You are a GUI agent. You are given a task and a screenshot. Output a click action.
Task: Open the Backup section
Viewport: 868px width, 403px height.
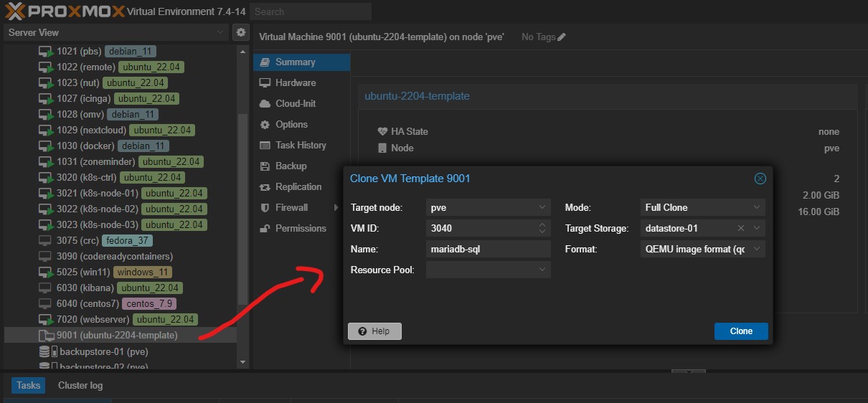click(x=291, y=166)
